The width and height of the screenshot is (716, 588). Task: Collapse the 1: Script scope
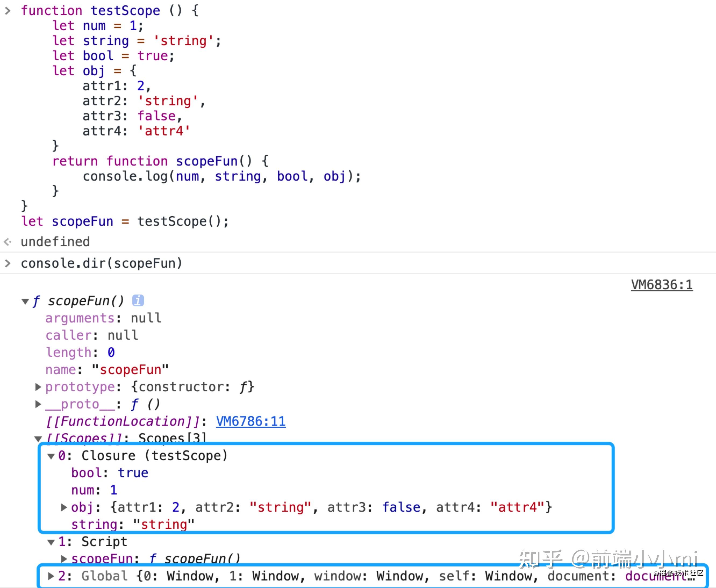point(51,542)
